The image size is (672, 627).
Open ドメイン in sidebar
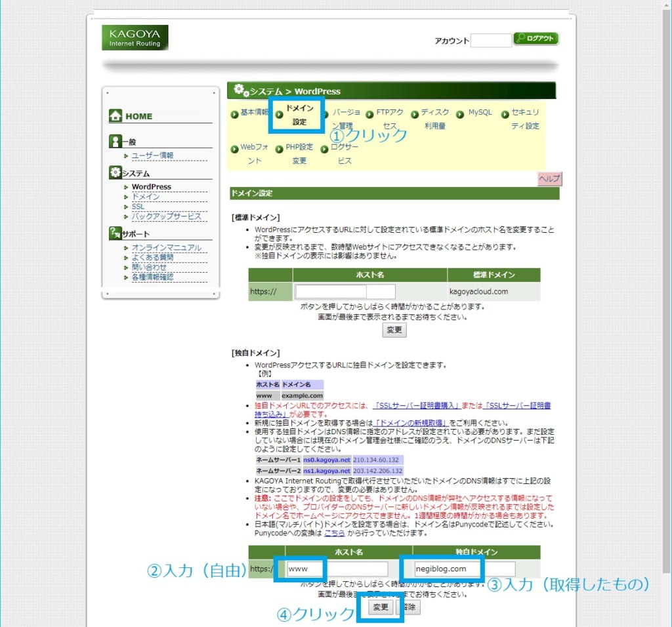146,197
